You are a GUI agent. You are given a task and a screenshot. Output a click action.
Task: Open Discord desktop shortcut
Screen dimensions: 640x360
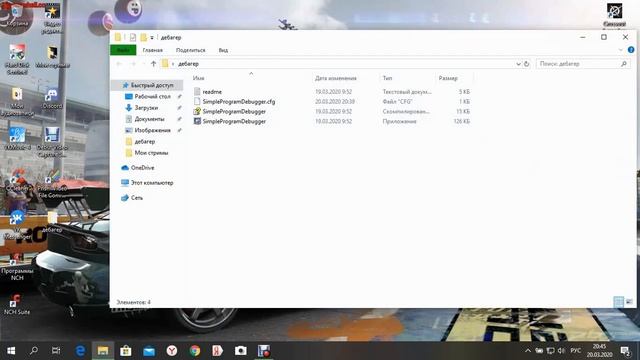[x=52, y=99]
